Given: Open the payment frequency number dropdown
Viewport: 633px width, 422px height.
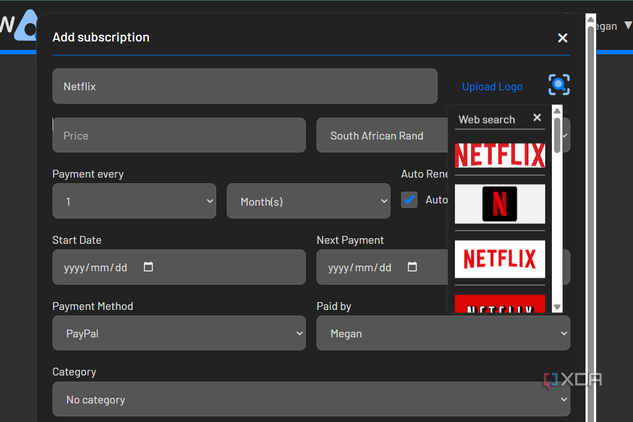Looking at the screenshot, I should (134, 201).
